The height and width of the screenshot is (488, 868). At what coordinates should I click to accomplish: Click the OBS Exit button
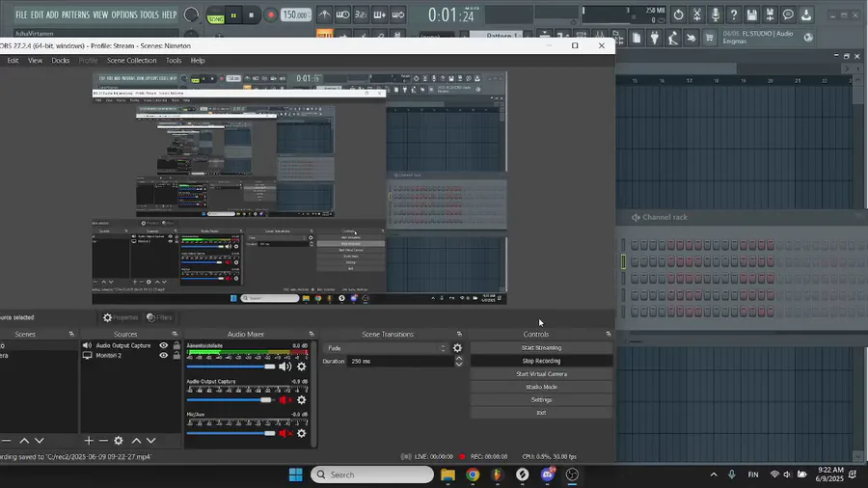541,412
